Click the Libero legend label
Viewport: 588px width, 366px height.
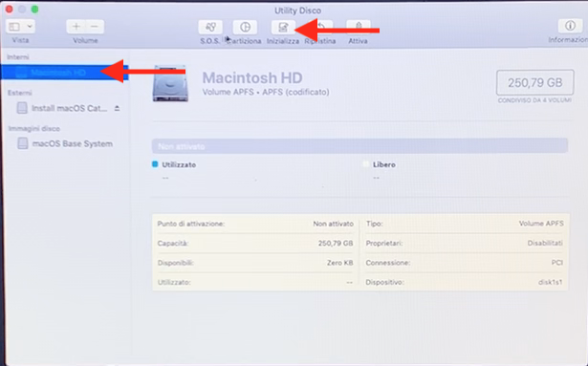pyautogui.click(x=384, y=164)
